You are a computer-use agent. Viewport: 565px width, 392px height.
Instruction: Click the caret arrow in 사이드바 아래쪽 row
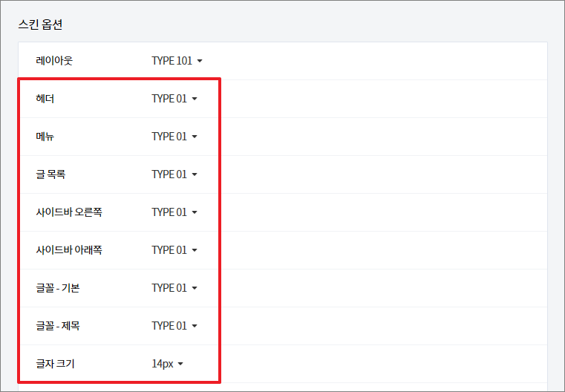coord(195,250)
